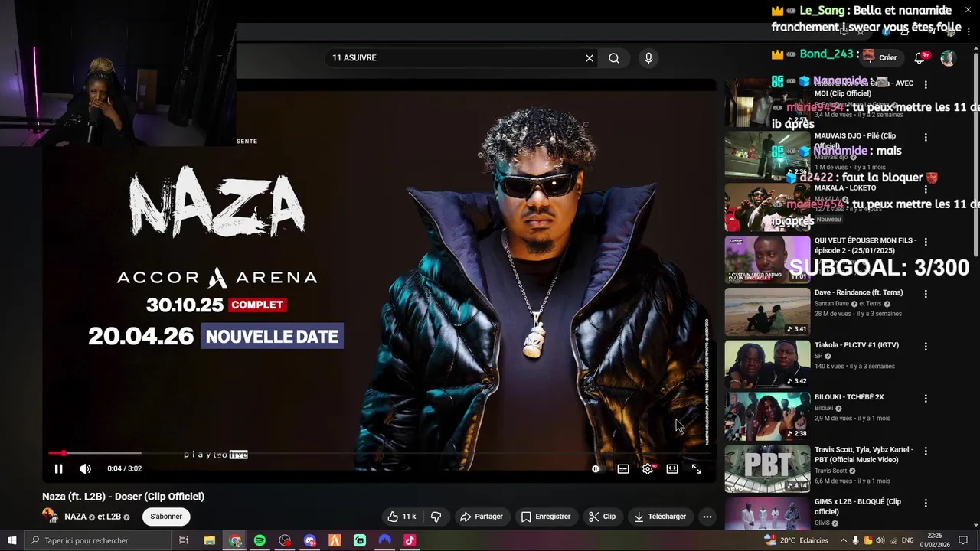Image resolution: width=980 pixels, height=551 pixels.
Task: Open the notifications bell
Action: [x=920, y=58]
